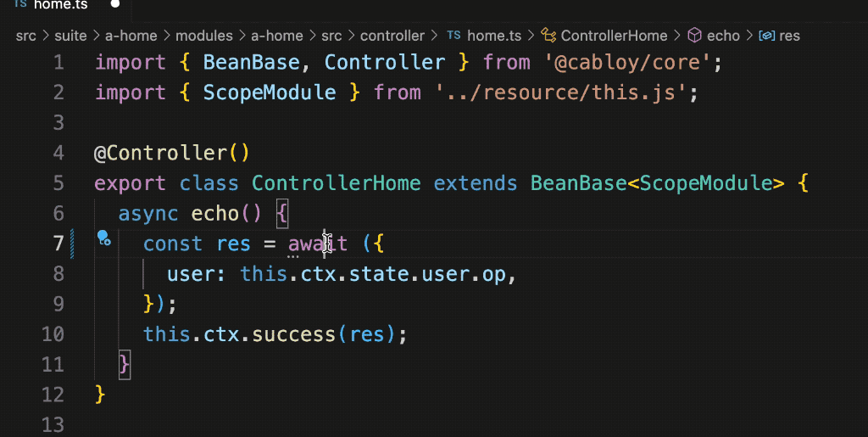This screenshot has width=868, height=437.
Task: Click the echo method cube icon in the breadcrumb
Action: [x=694, y=36]
